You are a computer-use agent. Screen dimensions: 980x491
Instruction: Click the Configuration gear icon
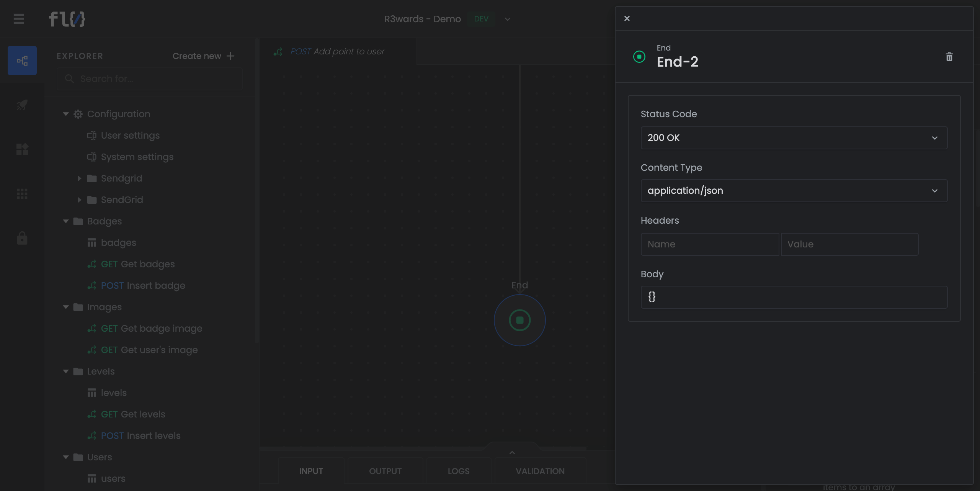(x=78, y=114)
